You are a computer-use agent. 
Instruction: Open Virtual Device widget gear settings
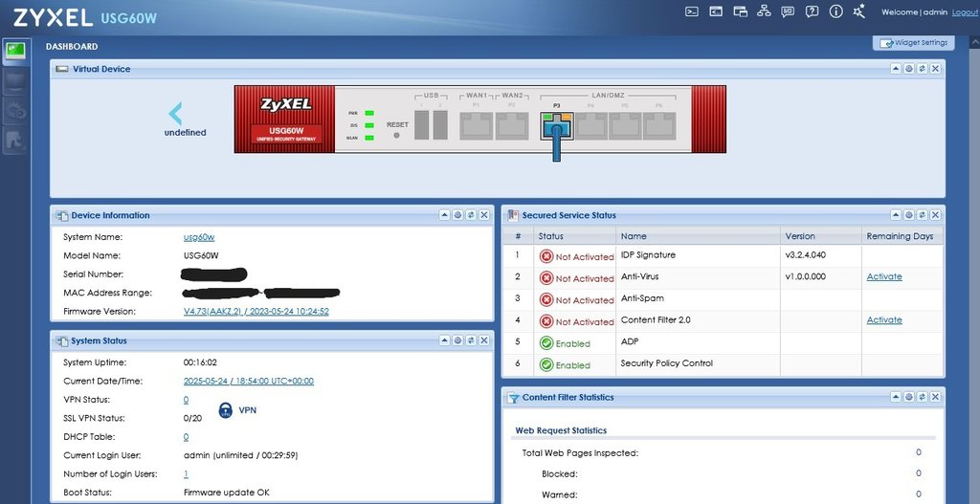tap(909, 69)
